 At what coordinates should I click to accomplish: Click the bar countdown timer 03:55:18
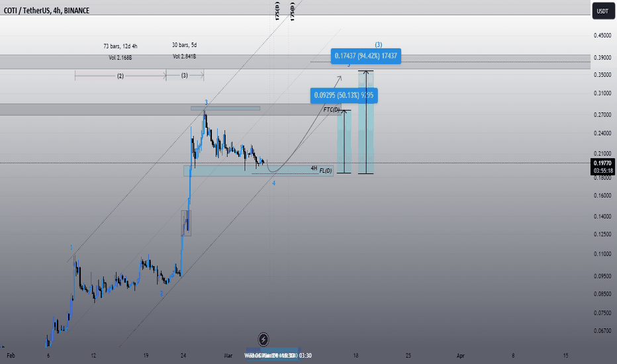point(602,171)
